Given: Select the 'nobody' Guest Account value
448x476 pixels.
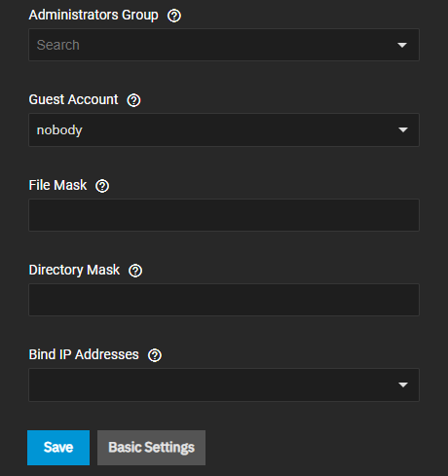Looking at the screenshot, I should [x=59, y=130].
